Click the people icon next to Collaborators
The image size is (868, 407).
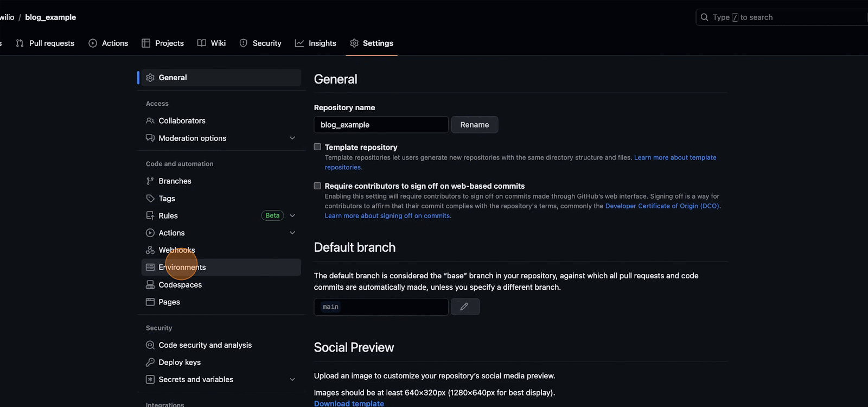150,120
